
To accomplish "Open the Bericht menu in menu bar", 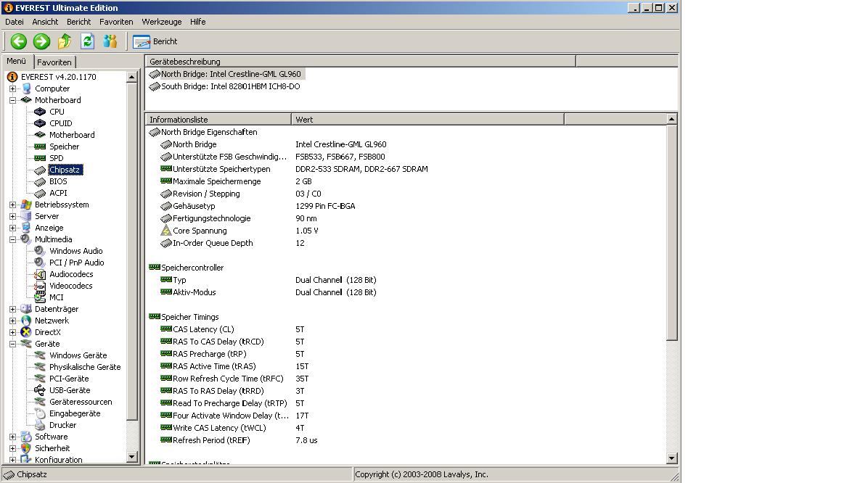I will [x=78, y=22].
